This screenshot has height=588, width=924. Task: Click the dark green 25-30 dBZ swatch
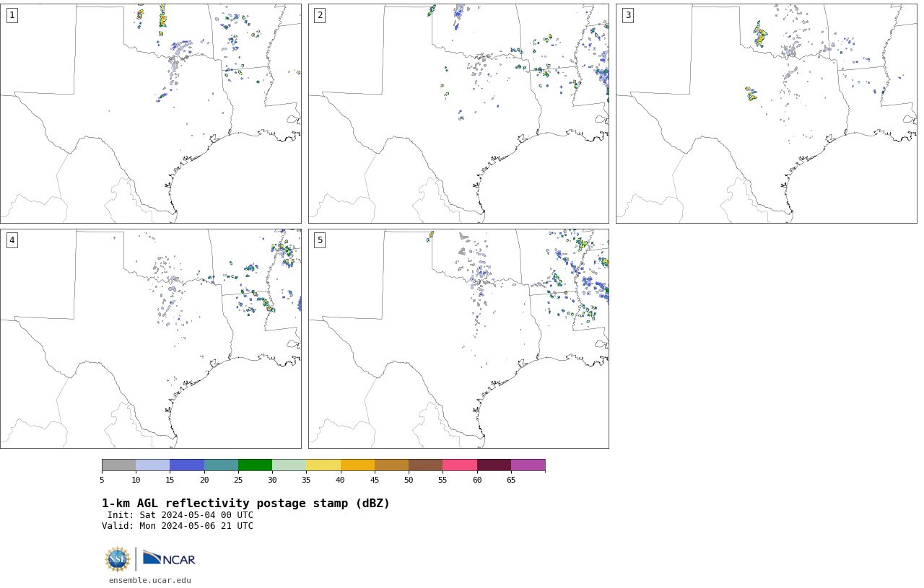tap(256, 465)
